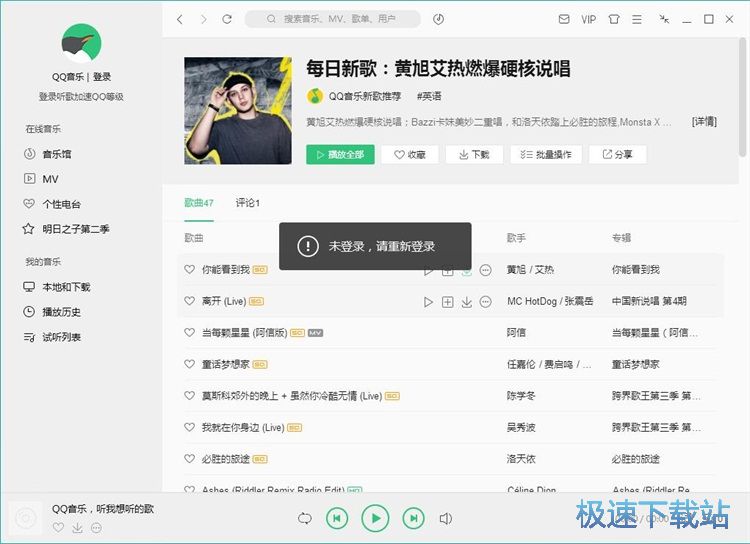Open more options in player bar

tap(96, 528)
